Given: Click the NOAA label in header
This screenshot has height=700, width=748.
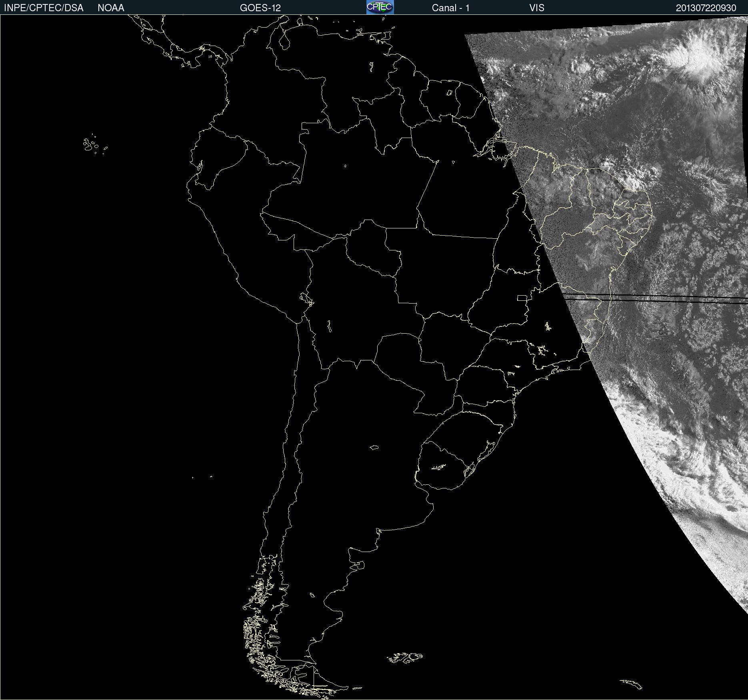Looking at the screenshot, I should pos(111,8).
